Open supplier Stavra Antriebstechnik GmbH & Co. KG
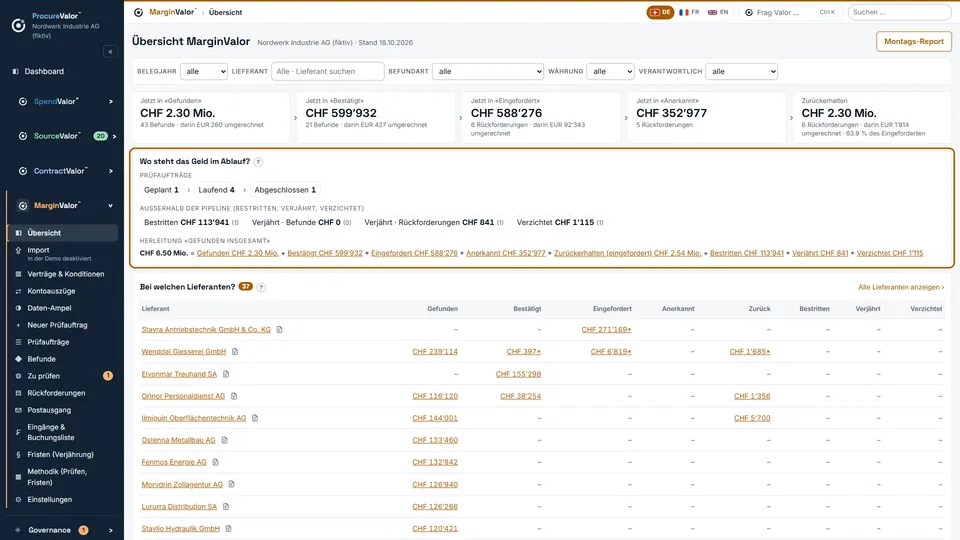This screenshot has height=540, width=960. point(206,329)
